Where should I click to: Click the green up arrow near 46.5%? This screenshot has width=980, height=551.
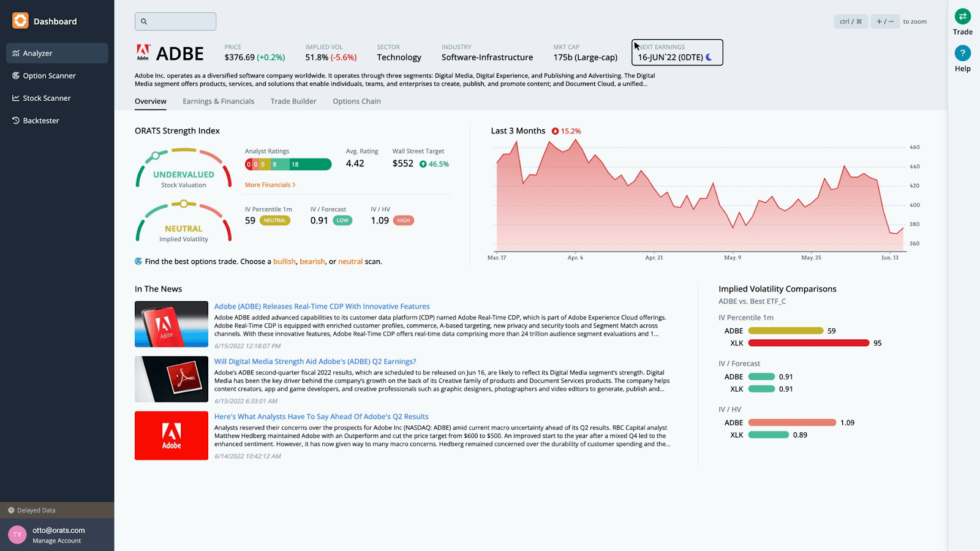(423, 164)
